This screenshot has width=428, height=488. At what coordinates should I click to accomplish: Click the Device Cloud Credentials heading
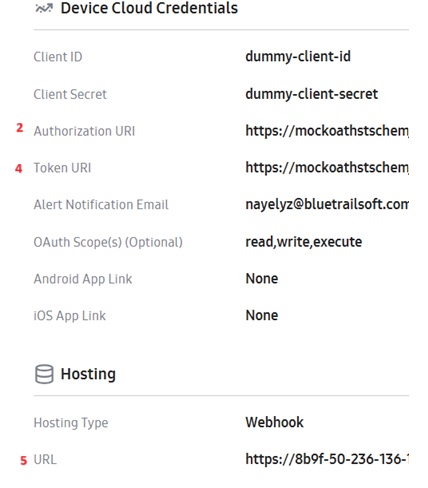(x=149, y=8)
